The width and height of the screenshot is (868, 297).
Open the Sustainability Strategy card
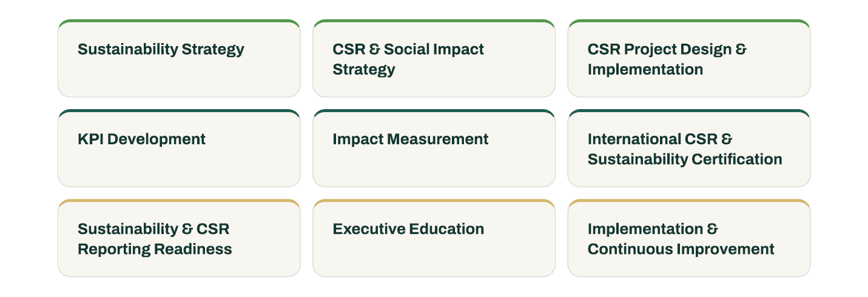(179, 58)
